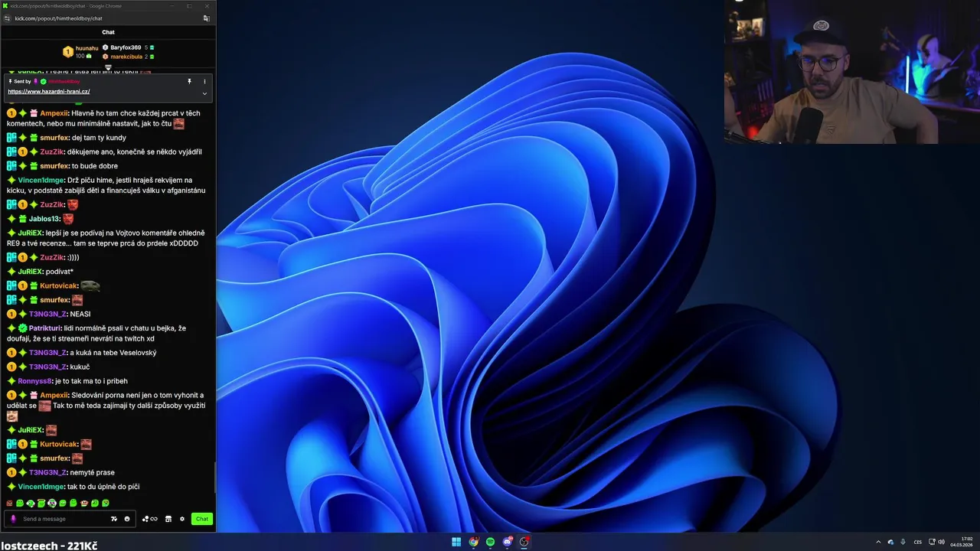Click the network display tray icon

(932, 542)
